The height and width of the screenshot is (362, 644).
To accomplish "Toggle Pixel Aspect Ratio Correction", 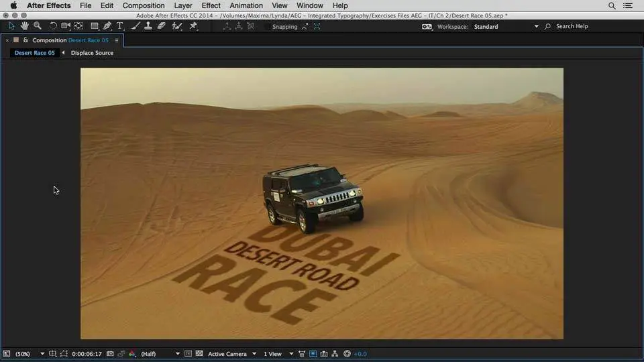I will pos(302,354).
